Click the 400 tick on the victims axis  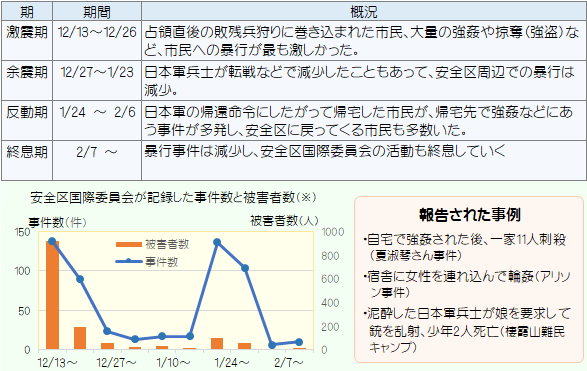click(x=330, y=303)
